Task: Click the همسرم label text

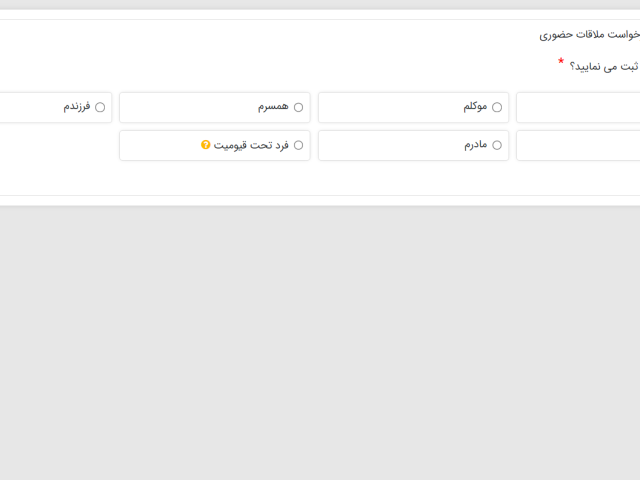Action: pyautogui.click(x=272, y=106)
